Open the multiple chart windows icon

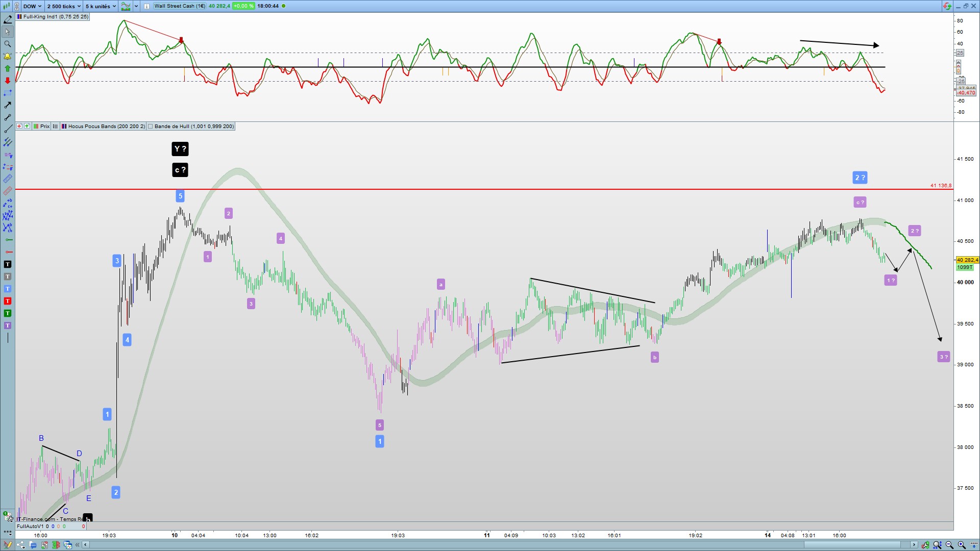point(68,545)
